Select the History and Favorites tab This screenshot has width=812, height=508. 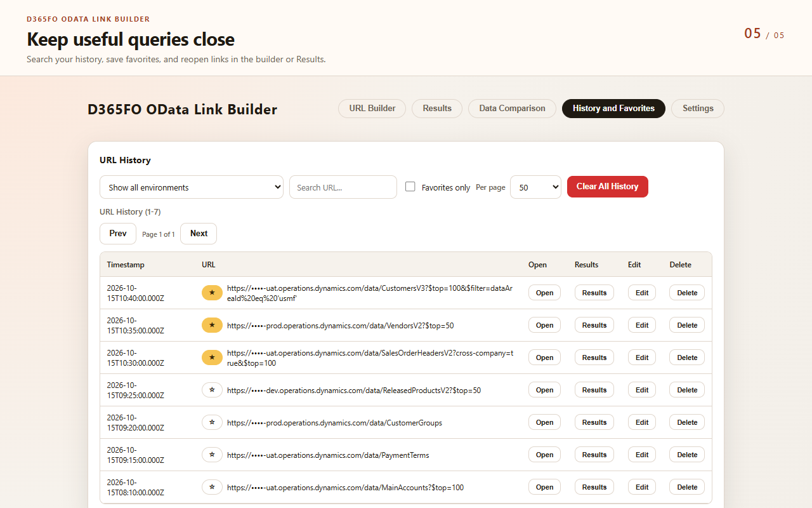tap(613, 109)
